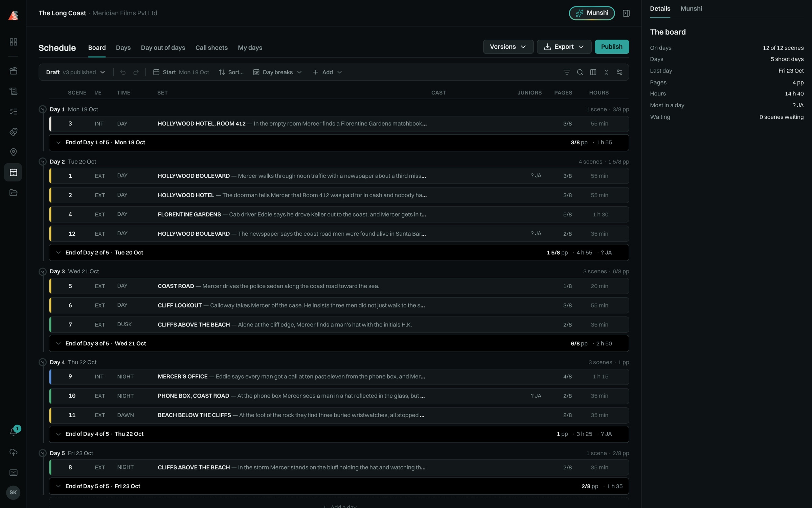Open the search icon in board toolbar
812x508 pixels.
click(x=580, y=72)
